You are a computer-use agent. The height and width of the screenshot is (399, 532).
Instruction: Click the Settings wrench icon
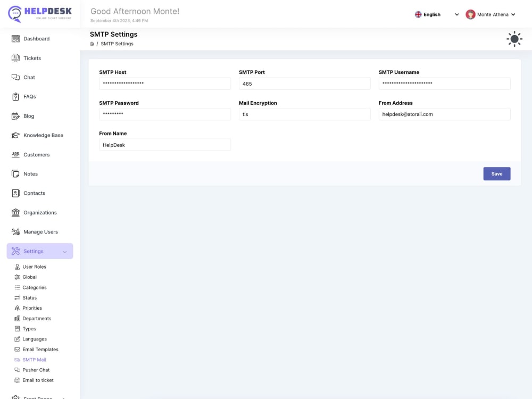[15, 251]
